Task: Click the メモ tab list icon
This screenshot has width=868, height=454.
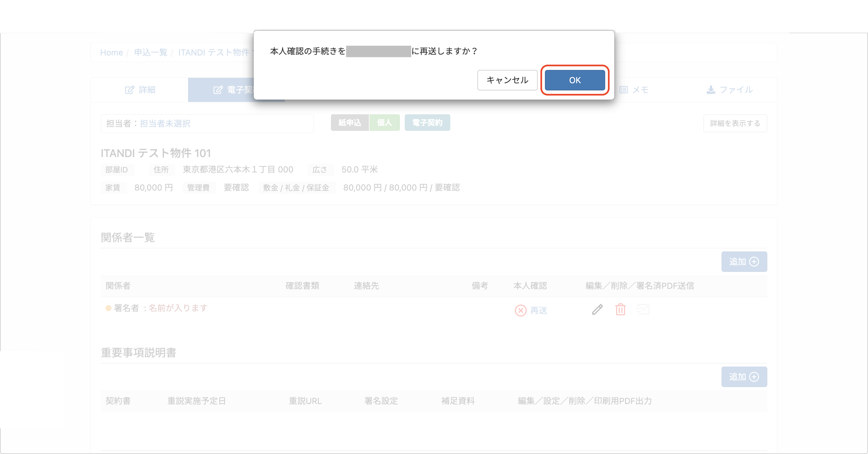Action: click(623, 90)
